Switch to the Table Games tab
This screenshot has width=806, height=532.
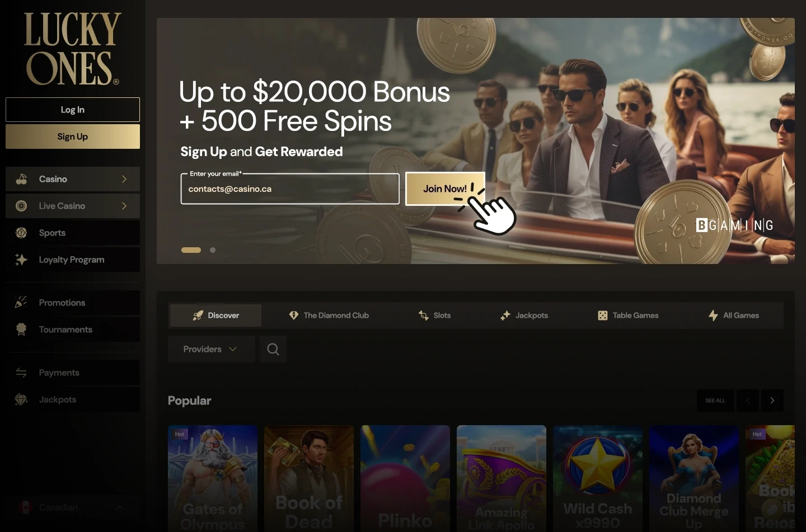coord(628,316)
